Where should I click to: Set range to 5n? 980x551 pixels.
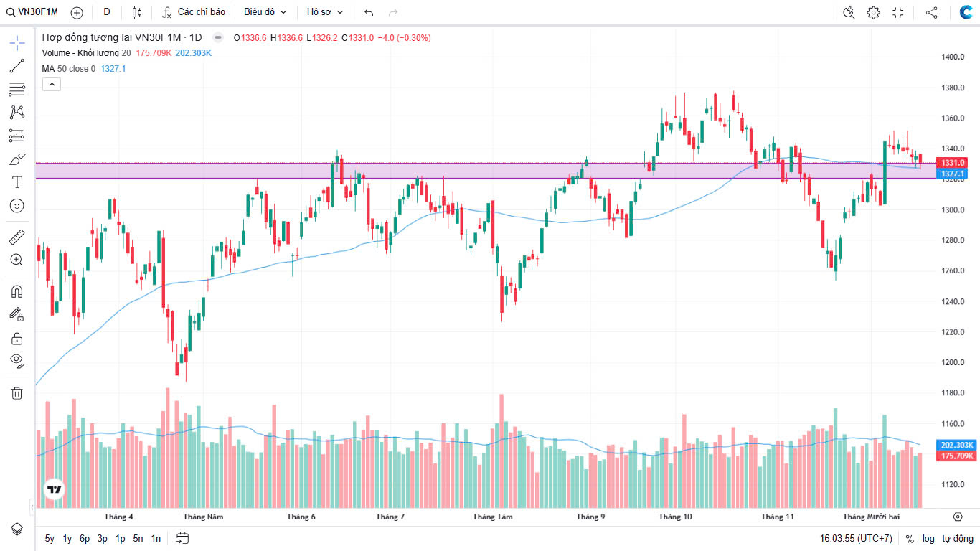click(x=138, y=538)
